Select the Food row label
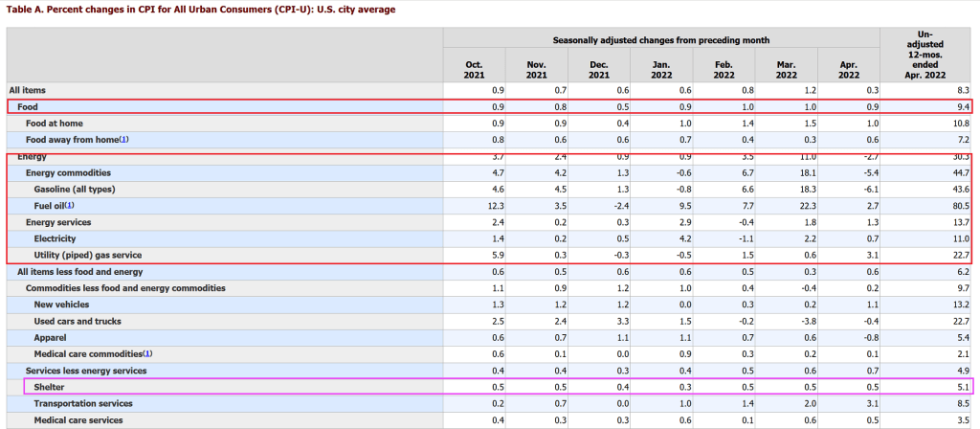Viewport: 980px width, 429px height. coord(29,106)
